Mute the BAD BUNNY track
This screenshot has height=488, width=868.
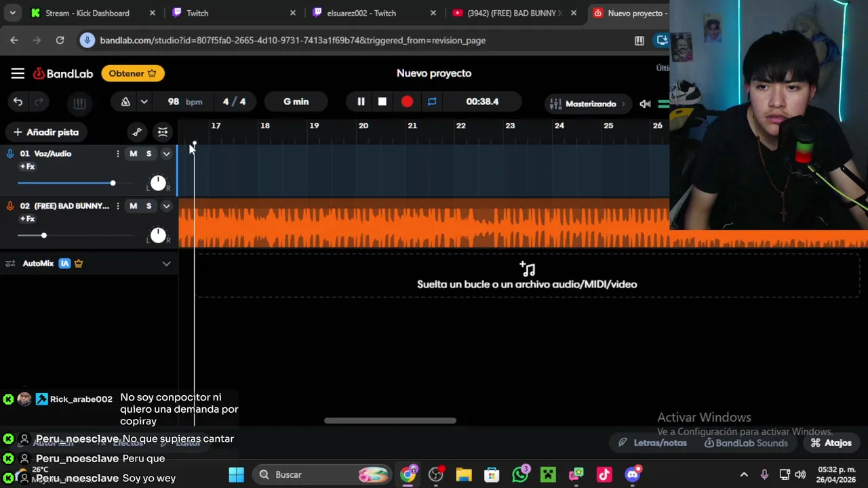[x=133, y=206]
